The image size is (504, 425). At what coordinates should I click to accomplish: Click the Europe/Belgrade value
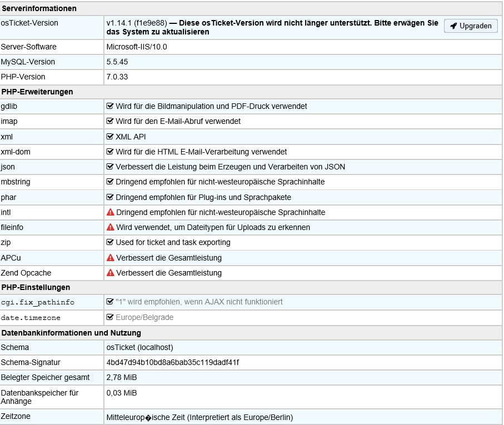144,317
